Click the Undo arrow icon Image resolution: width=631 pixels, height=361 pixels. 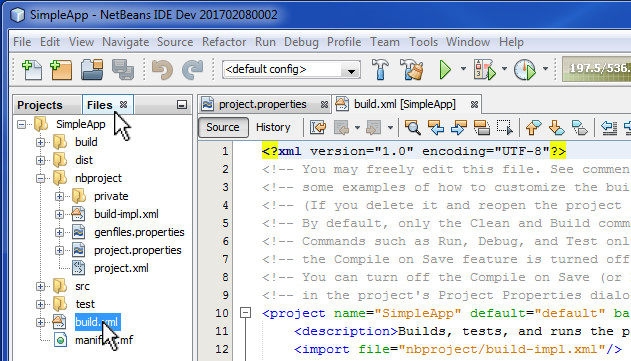click(x=162, y=69)
